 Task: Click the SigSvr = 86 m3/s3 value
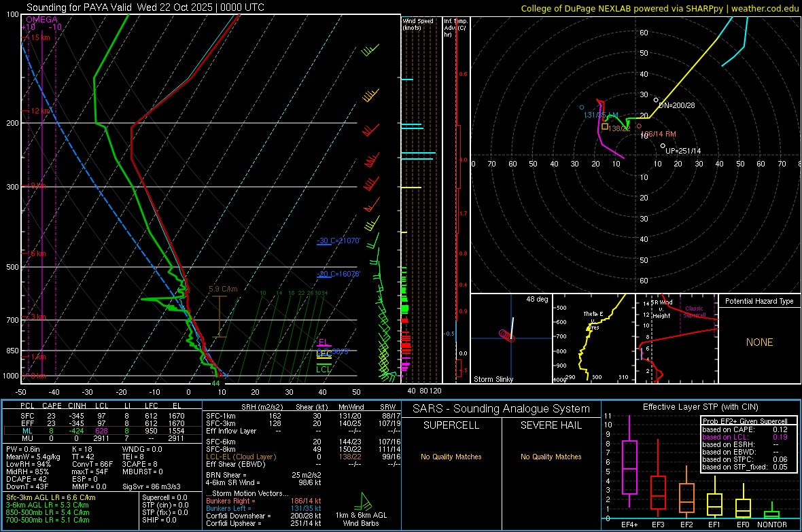pyautogui.click(x=152, y=487)
